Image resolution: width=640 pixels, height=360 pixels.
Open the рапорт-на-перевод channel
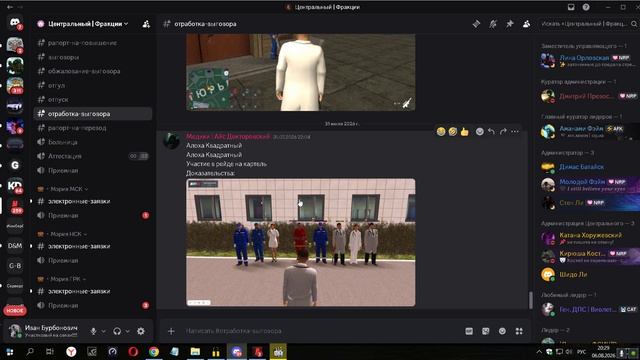pyautogui.click(x=93, y=128)
